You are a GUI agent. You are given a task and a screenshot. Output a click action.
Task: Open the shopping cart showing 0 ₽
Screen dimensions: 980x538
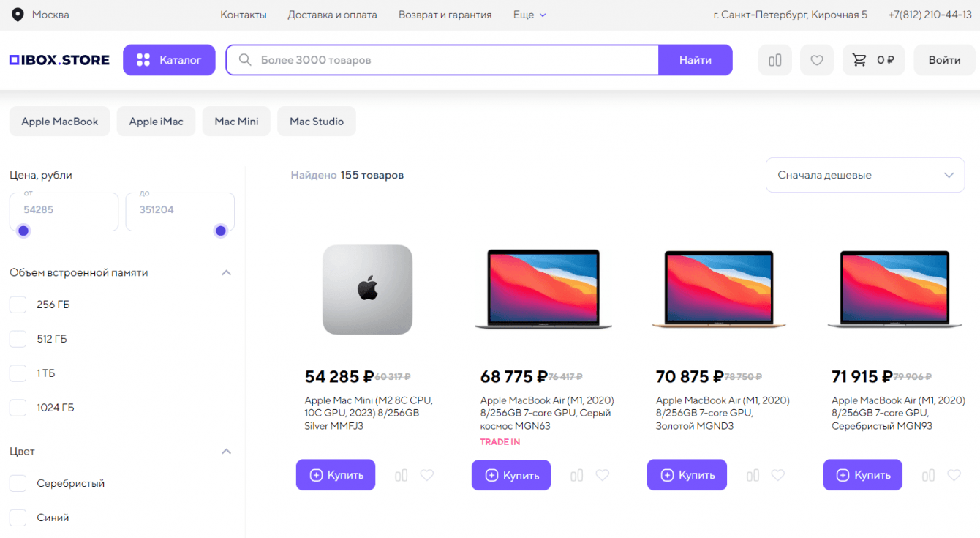[x=873, y=60]
